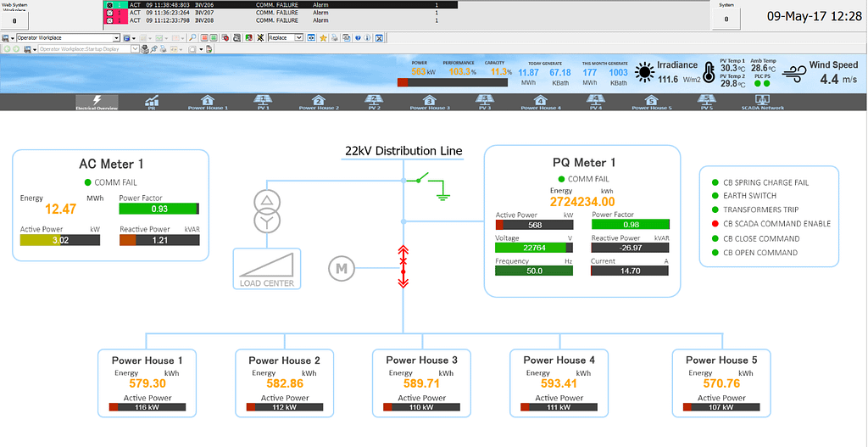Click the LOAD CENTER box
Viewport: 868px width, 447px height.
268,269
